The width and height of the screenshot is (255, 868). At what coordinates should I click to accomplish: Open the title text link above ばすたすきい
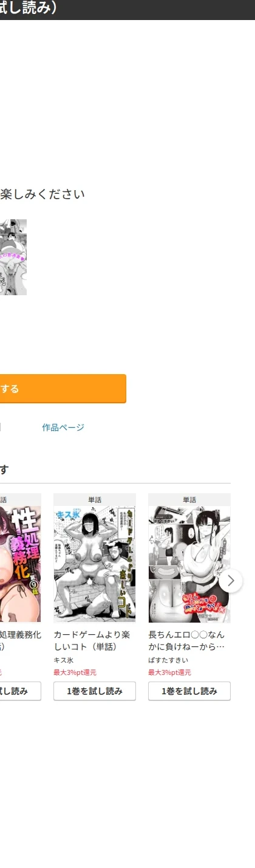186,641
